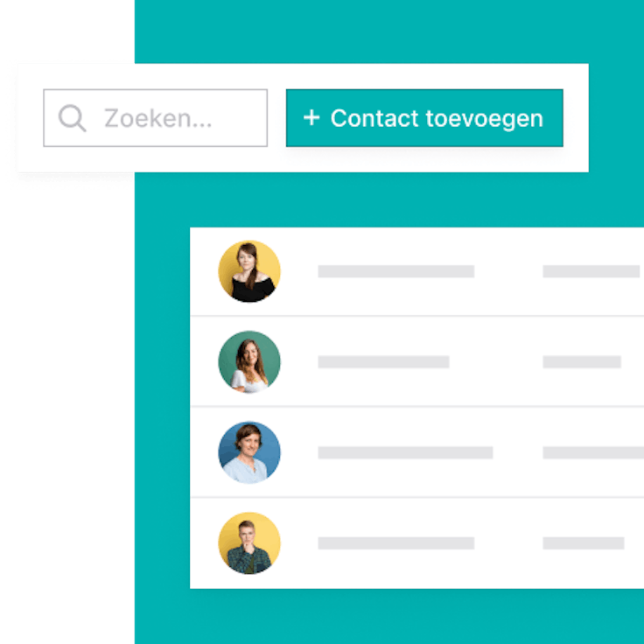
Task: Select the first contact row
Action: click(416, 271)
